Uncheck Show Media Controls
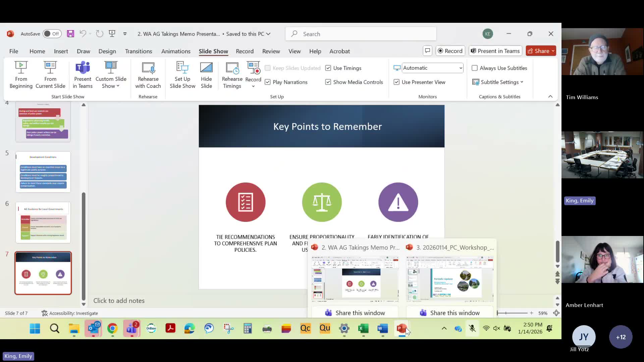The height and width of the screenshot is (362, 644). (x=328, y=82)
